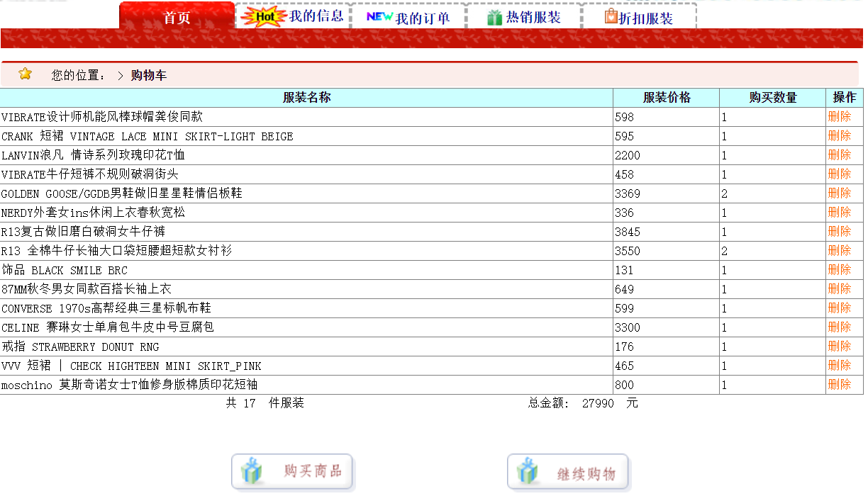Click the Hot starburst icon beside 我的信息

tap(264, 16)
